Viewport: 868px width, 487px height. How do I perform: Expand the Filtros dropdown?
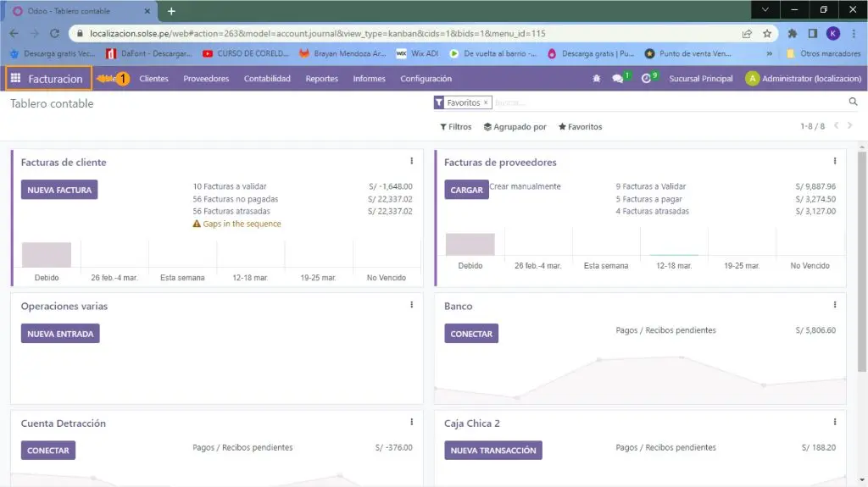click(456, 127)
